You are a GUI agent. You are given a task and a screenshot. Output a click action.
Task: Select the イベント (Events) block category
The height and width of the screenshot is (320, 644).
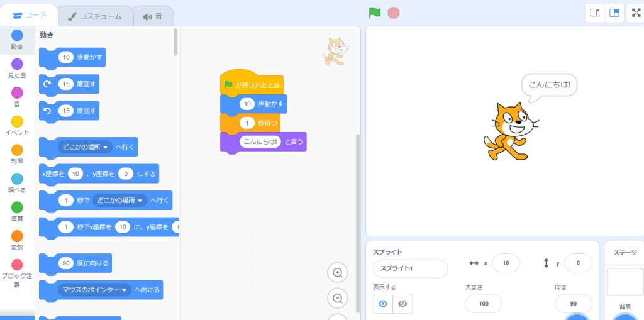[x=17, y=125]
